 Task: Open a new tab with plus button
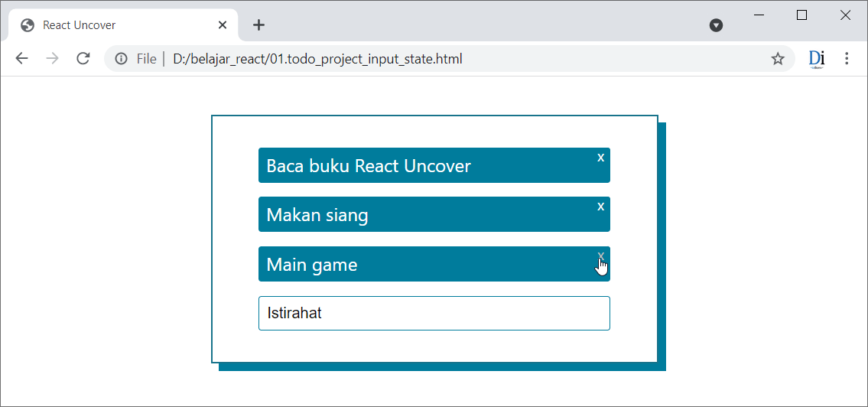point(258,25)
